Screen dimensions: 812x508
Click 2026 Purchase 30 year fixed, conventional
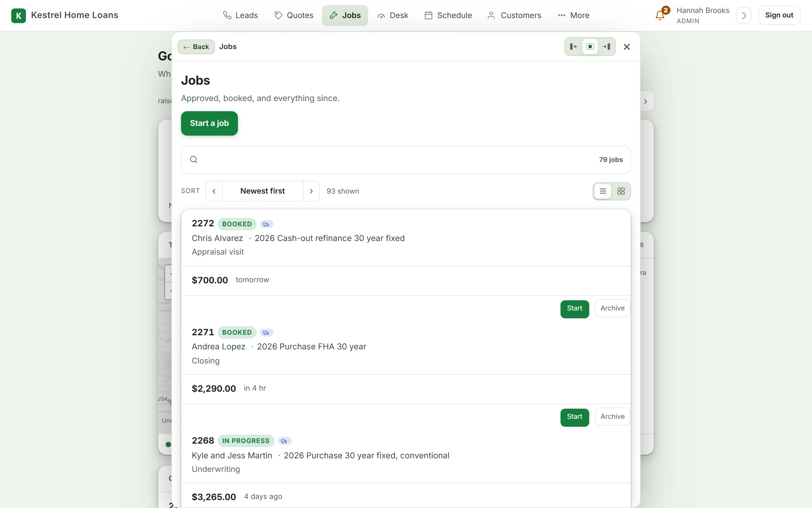point(367,456)
